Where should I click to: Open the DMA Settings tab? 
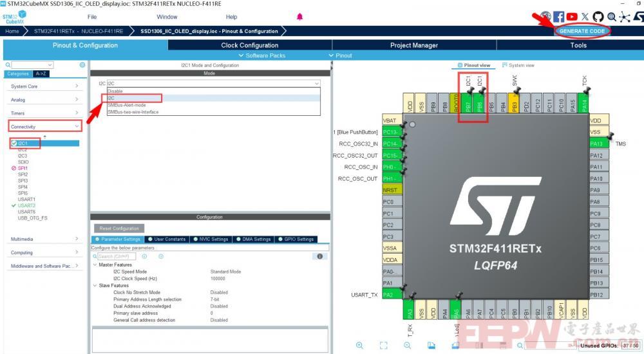pos(253,239)
